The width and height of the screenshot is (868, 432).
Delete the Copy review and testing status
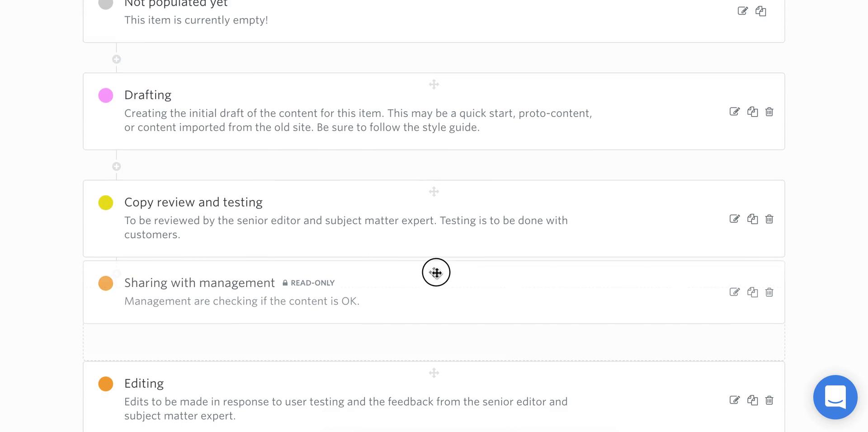[769, 219]
